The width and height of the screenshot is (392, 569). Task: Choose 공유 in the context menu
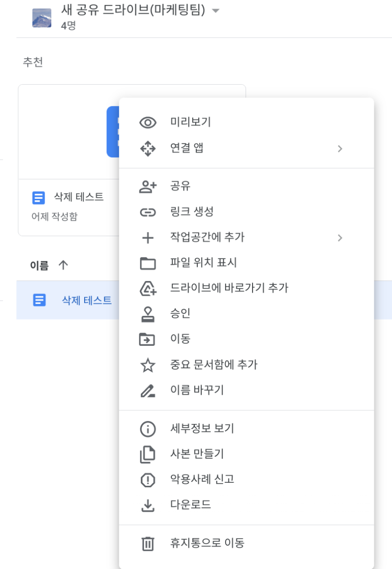pyautogui.click(x=246, y=187)
